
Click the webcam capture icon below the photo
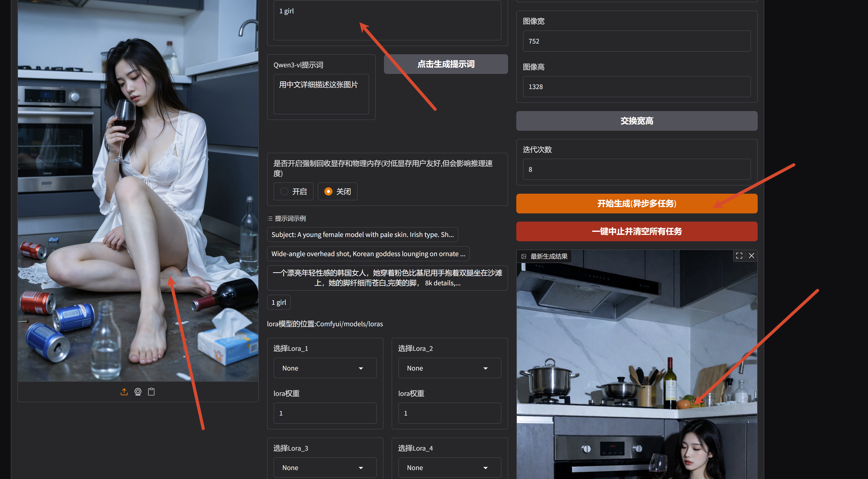point(138,392)
